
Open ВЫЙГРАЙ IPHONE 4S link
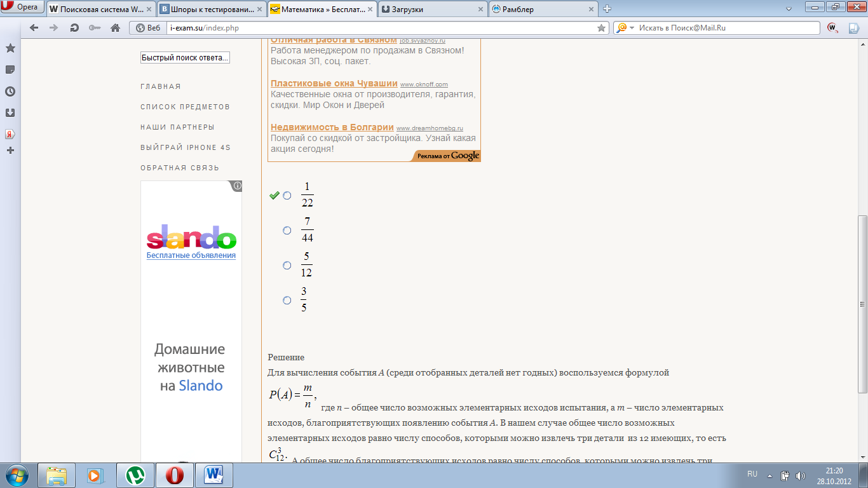click(186, 147)
